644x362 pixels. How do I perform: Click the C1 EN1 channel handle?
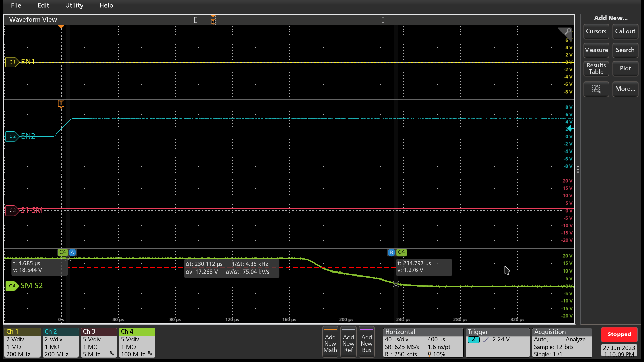pos(12,62)
